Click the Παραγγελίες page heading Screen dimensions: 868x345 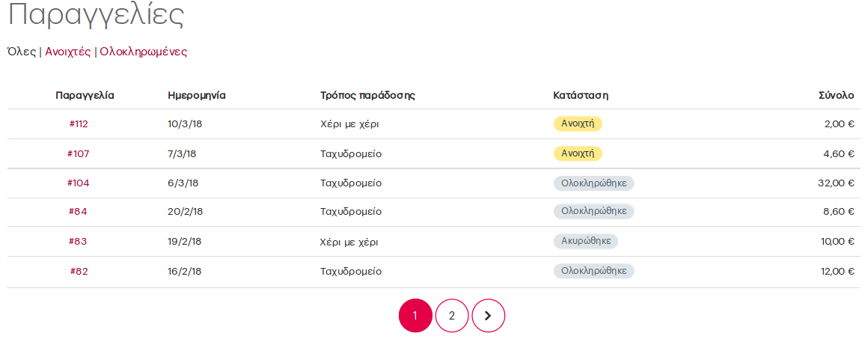[95, 15]
